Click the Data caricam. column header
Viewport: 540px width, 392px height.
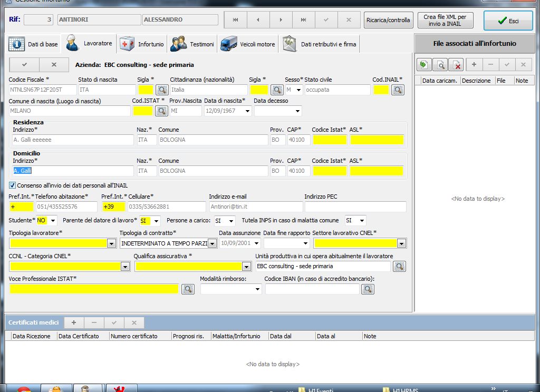(x=439, y=81)
